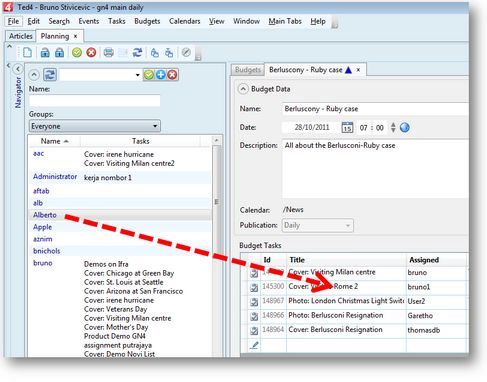Collapse the toolbar with the small caret
The image size is (487, 382).
9,46
